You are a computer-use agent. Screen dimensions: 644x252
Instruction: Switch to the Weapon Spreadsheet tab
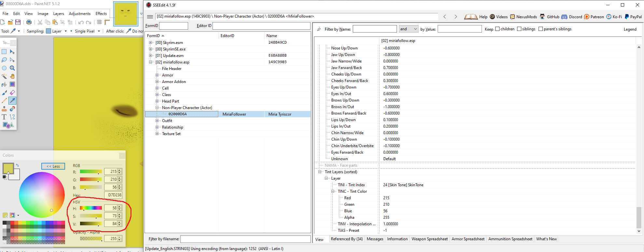(430, 239)
